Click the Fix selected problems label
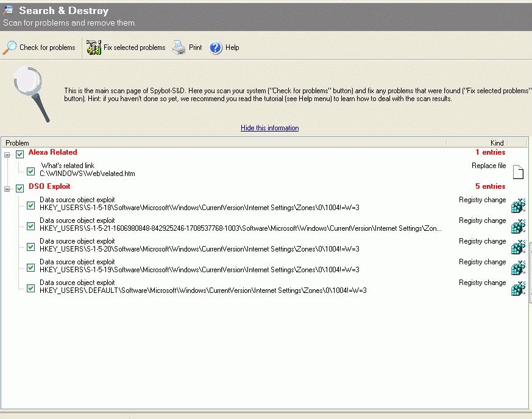Screen dimensions: 532x419 point(134,48)
